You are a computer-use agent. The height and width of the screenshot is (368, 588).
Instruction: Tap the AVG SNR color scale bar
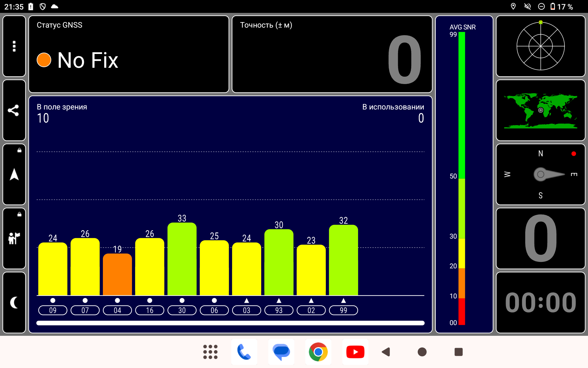coord(462,178)
